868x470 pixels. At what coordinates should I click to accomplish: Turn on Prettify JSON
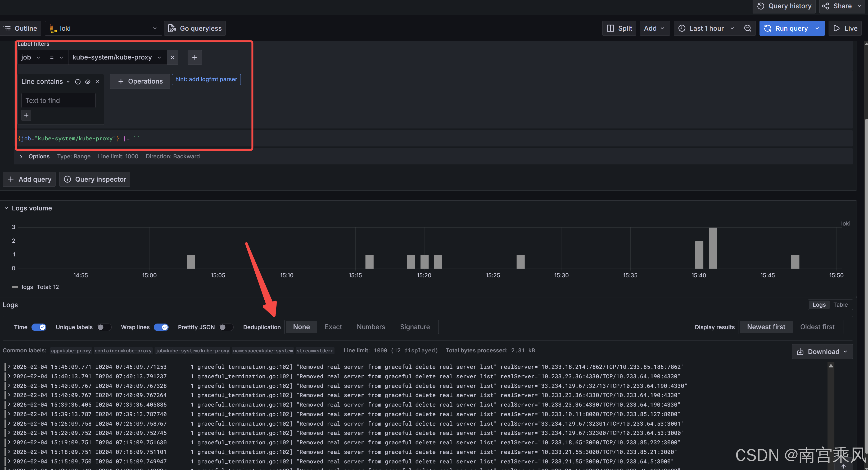(x=226, y=327)
